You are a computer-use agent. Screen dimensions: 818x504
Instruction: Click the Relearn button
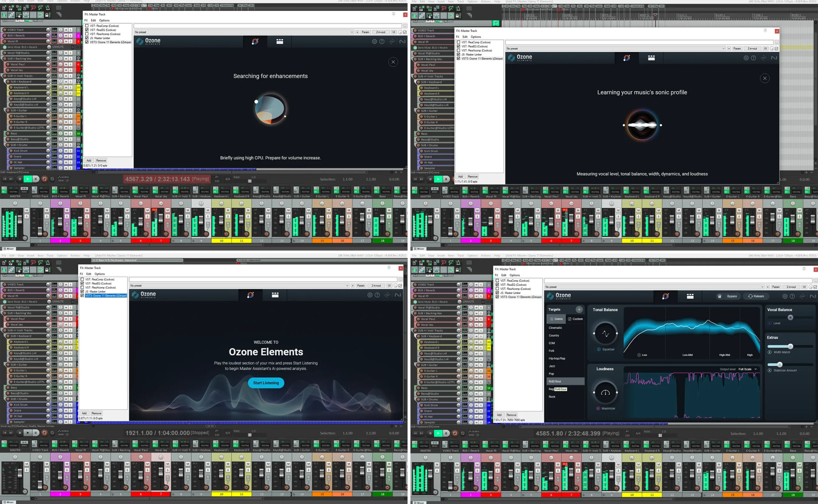[x=756, y=296]
